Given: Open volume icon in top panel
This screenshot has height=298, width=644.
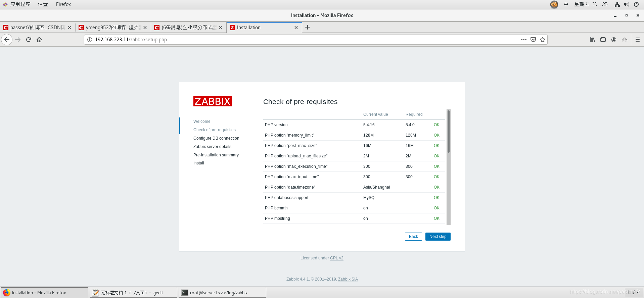Looking at the screenshot, I should point(627,4).
